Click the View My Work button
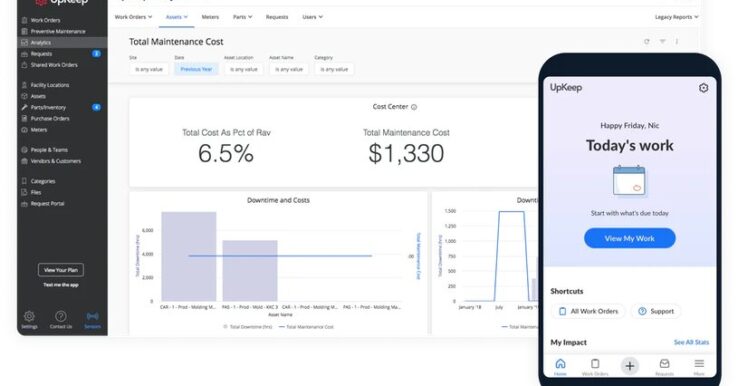Screen dimensions: 738x386 pos(630,239)
